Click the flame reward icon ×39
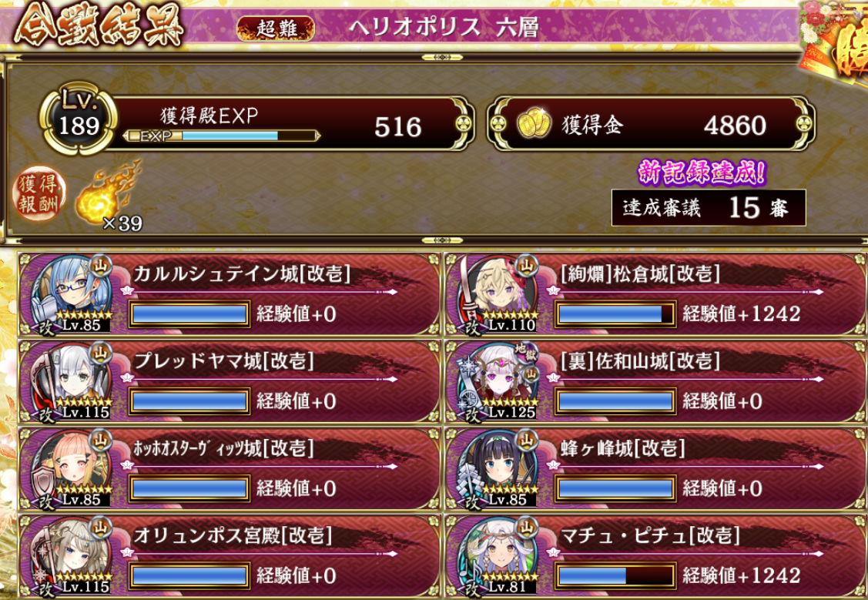868x600 pixels. point(107,195)
